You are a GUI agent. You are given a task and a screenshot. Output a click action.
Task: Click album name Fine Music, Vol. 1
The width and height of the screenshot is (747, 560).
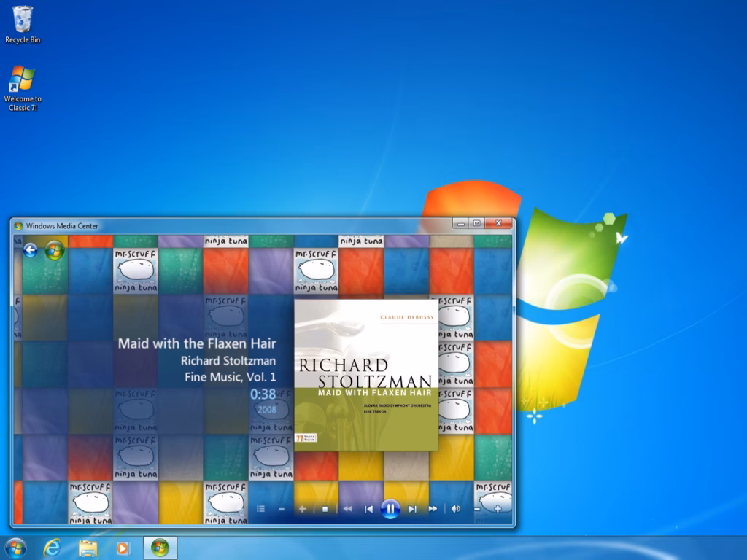click(x=230, y=377)
